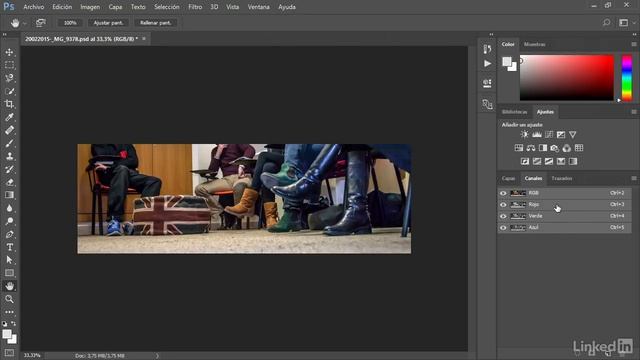This screenshot has height=360, width=640.
Task: Select the Move tool
Action: (9, 52)
